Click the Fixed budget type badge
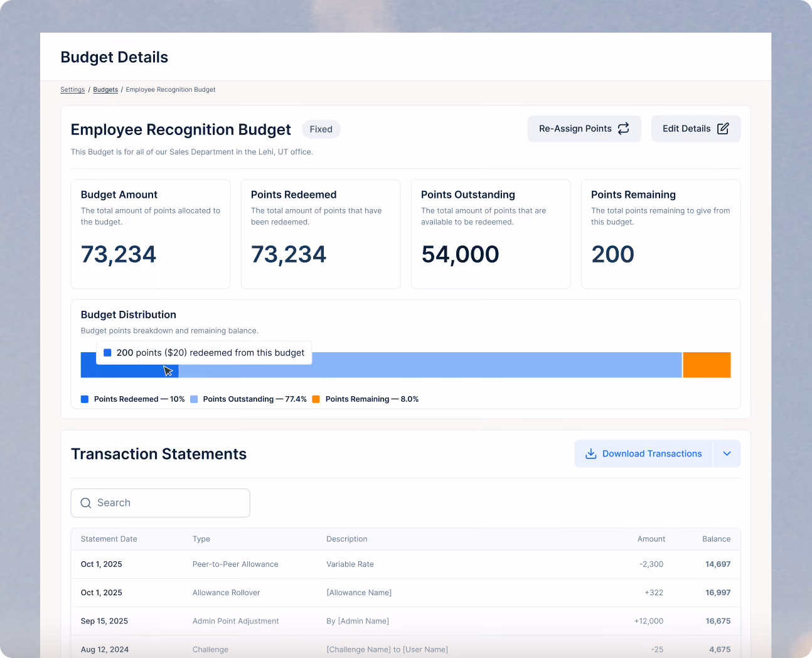Image resolution: width=812 pixels, height=658 pixels. pyautogui.click(x=321, y=129)
